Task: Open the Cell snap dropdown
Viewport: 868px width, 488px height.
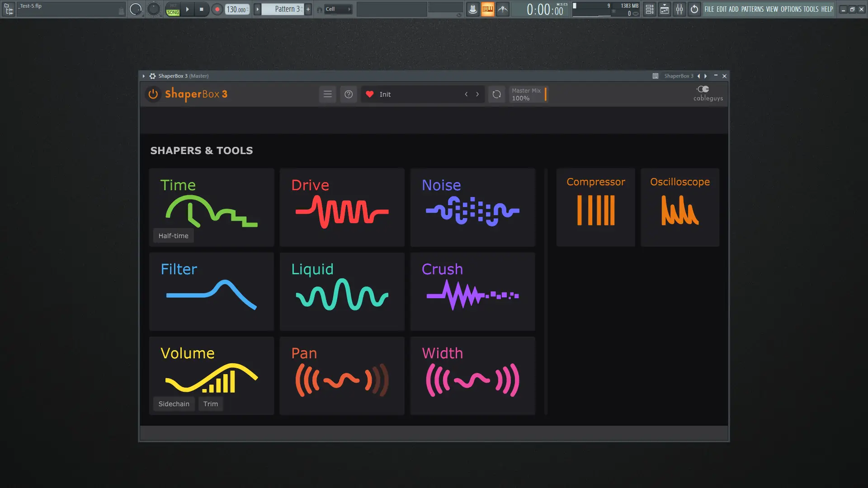Action: point(338,9)
